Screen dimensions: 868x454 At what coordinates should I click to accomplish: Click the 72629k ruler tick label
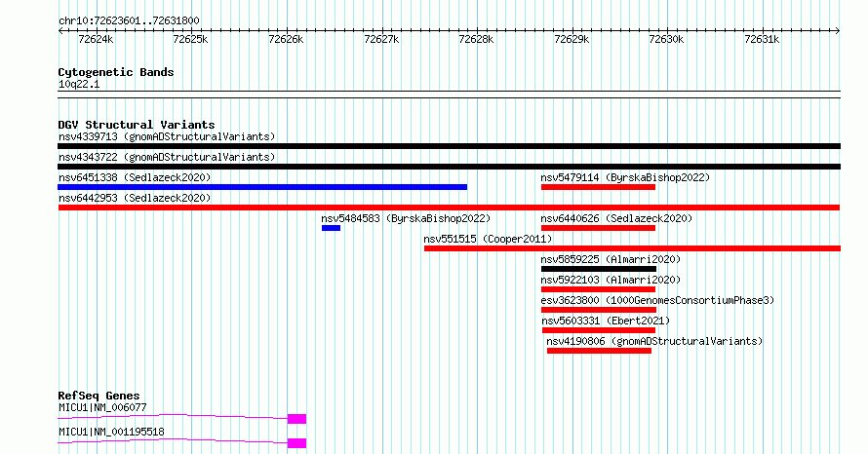[572, 39]
